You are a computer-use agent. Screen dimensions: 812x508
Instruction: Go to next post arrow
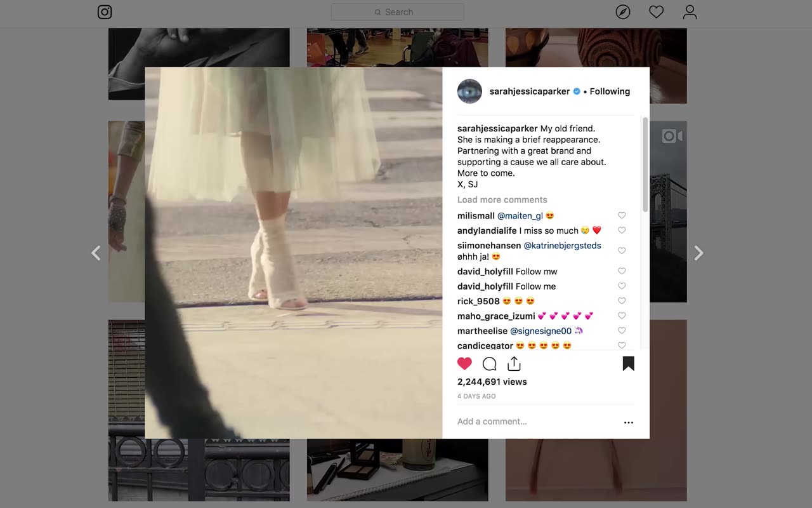click(698, 253)
